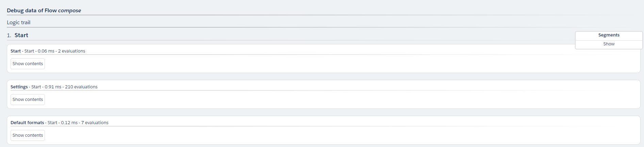
Task: Click the section number 1. marker
Action: click(x=9, y=35)
